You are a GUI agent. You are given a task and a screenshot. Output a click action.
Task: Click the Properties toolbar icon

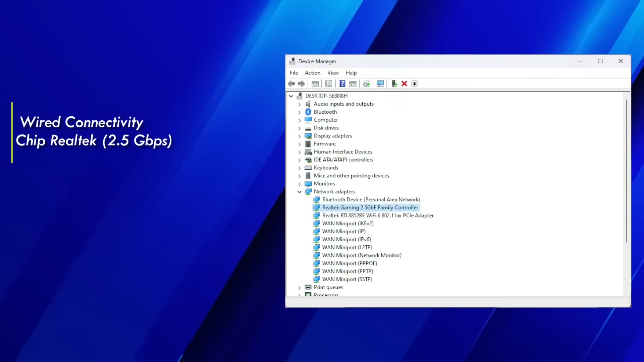(329, 84)
